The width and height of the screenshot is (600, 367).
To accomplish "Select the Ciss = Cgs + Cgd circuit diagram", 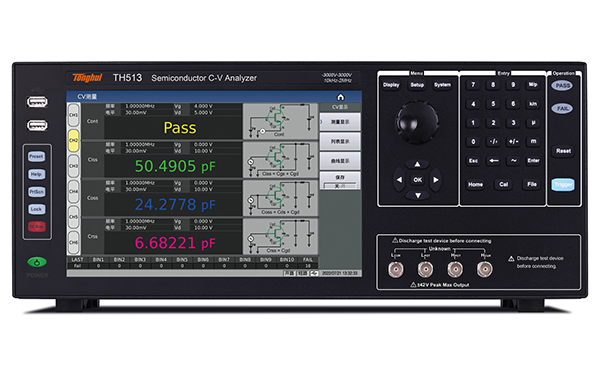I will (x=280, y=160).
